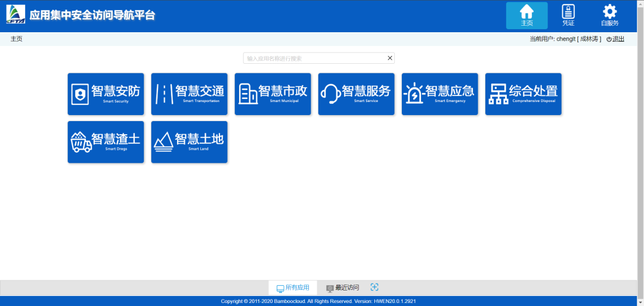Image resolution: width=644 pixels, height=306 pixels.
Task: Clear the search box with X icon
Action: click(x=390, y=58)
